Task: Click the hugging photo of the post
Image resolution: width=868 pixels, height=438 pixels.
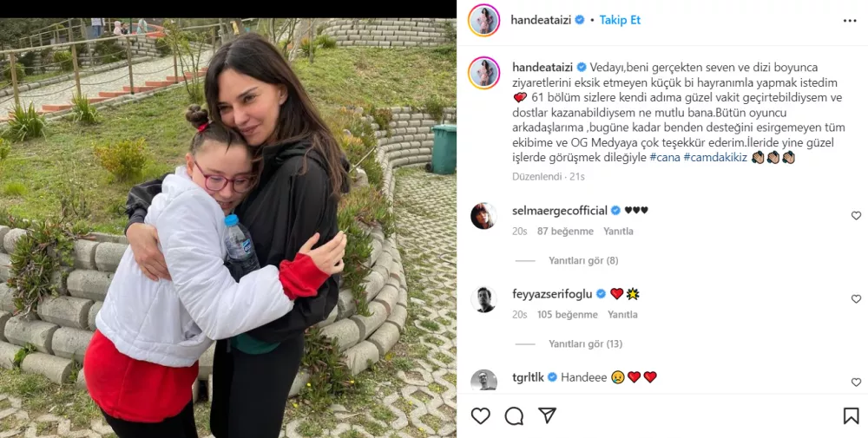Action: coord(228,228)
